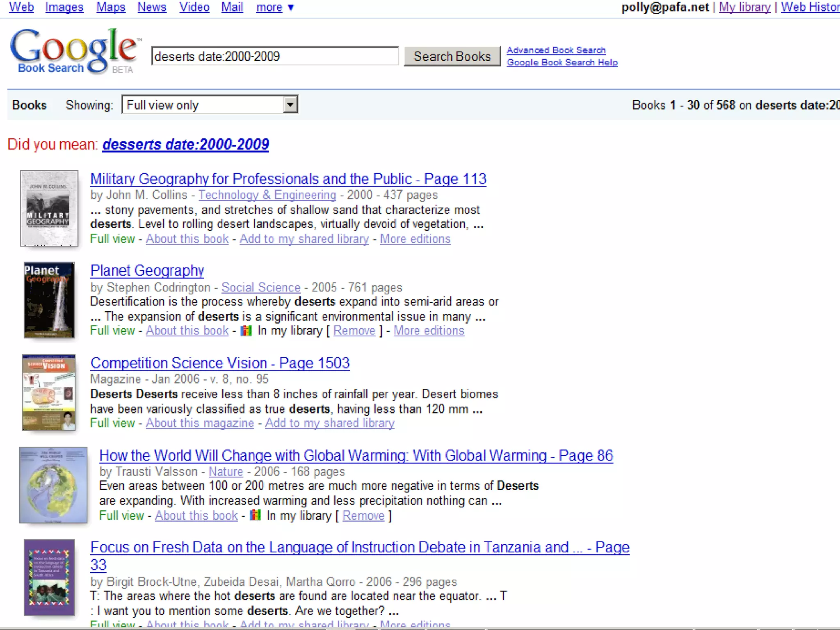Go to the News section
This screenshot has width=840, height=630.
[152, 7]
